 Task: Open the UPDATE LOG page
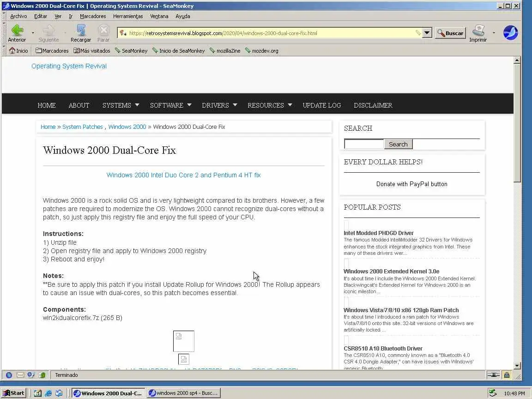pyautogui.click(x=321, y=105)
